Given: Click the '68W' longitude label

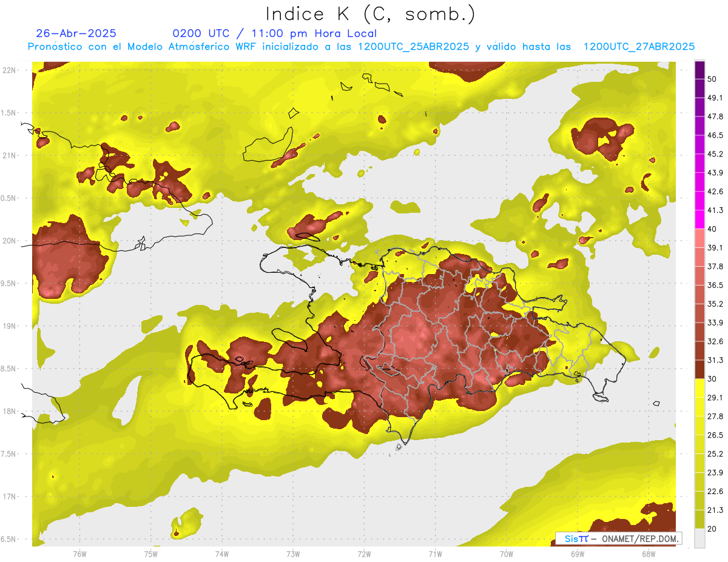Looking at the screenshot, I should pyautogui.click(x=649, y=554).
